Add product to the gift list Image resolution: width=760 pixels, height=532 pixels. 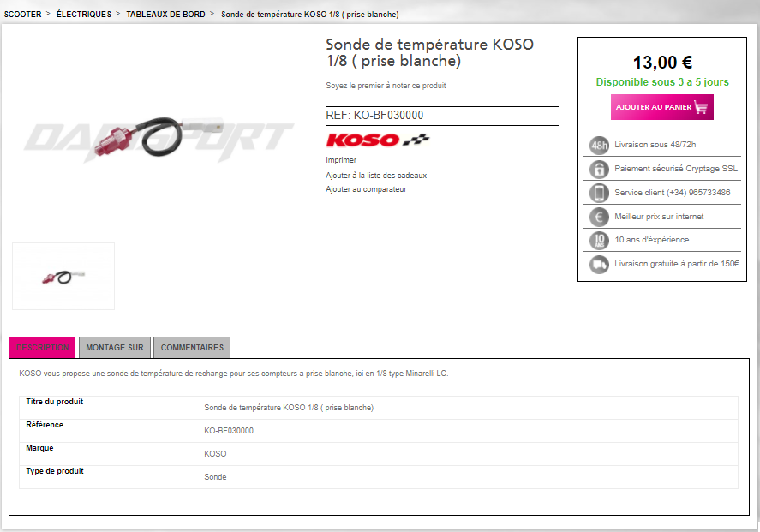coord(376,176)
